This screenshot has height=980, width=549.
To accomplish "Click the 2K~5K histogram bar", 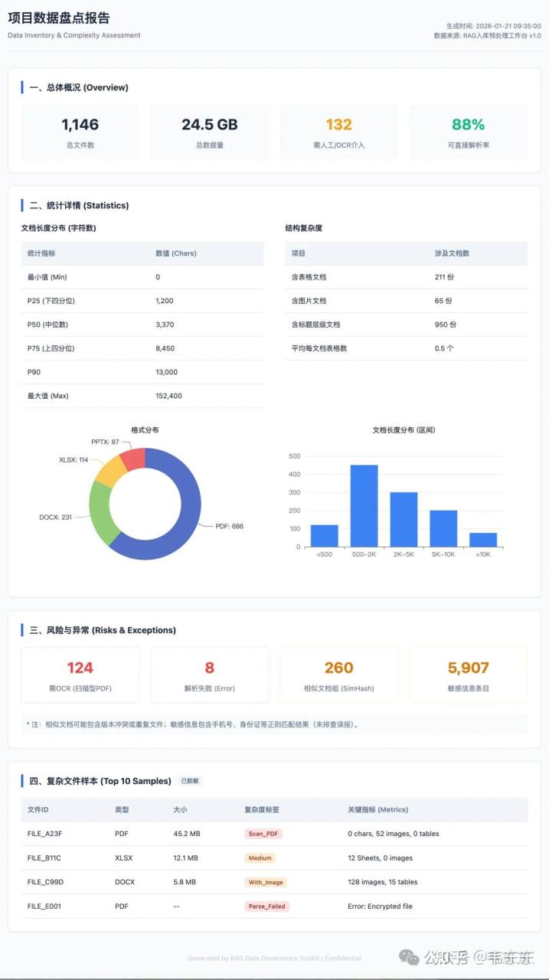I will point(404,519).
